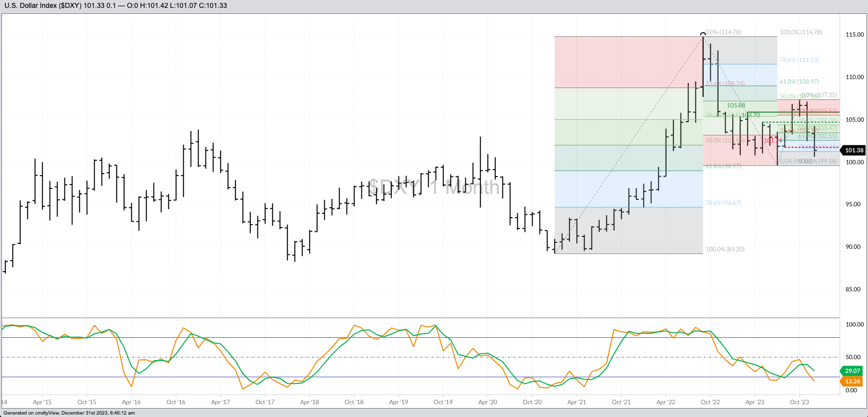
Task: Select the green 105.88 price label
Action: 736,105
